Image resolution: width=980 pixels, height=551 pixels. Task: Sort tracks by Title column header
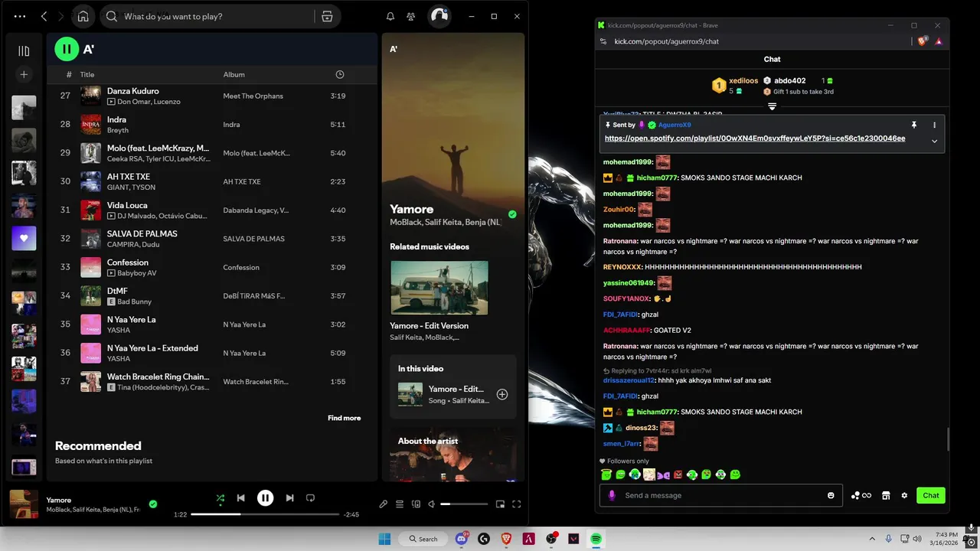point(87,74)
